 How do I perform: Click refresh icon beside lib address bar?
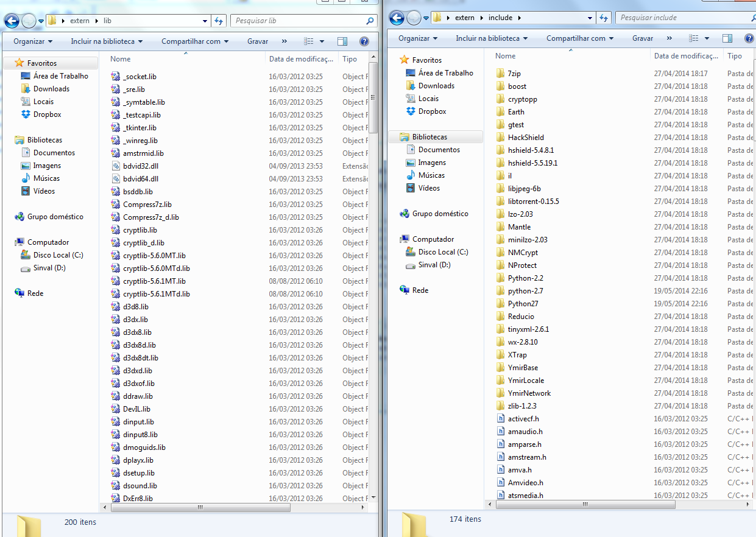coord(219,21)
